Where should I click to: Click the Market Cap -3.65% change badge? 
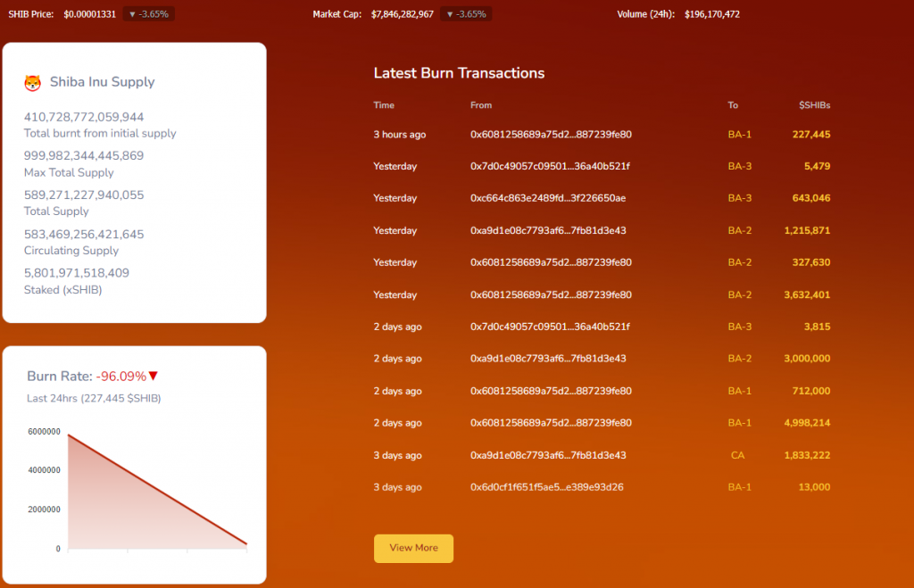pos(466,14)
